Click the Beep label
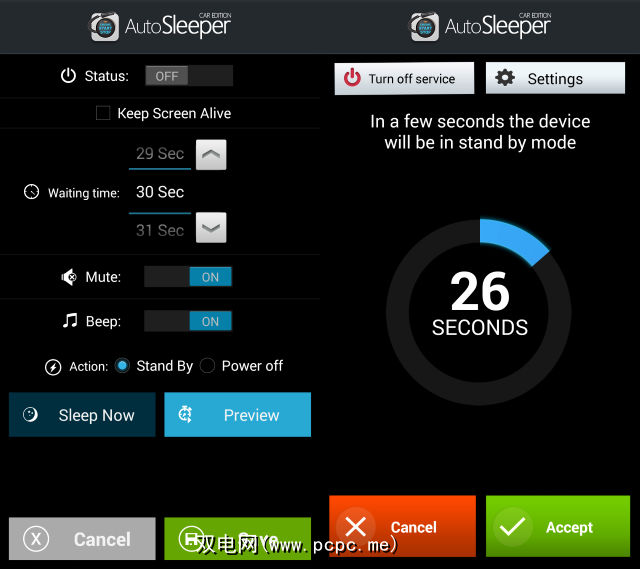Screen dimensions: 640x569 (x=103, y=321)
